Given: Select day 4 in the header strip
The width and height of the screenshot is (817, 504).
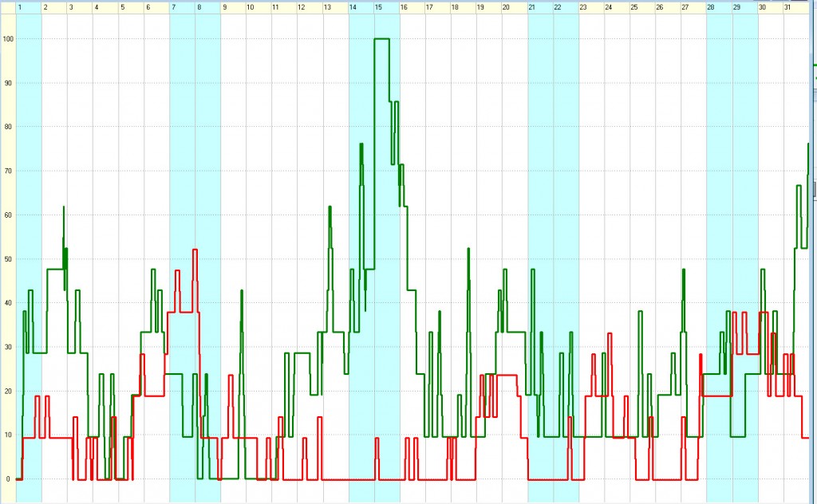Looking at the screenshot, I should click(x=106, y=7).
